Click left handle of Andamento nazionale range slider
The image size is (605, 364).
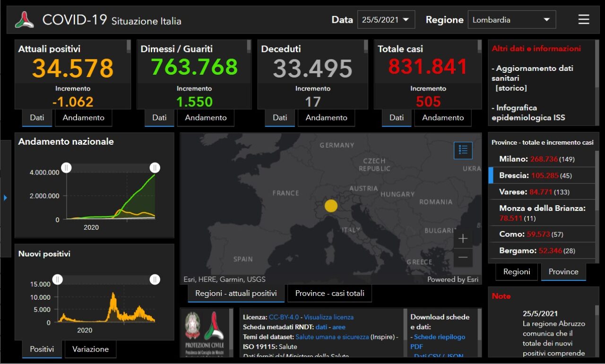pyautogui.click(x=67, y=168)
